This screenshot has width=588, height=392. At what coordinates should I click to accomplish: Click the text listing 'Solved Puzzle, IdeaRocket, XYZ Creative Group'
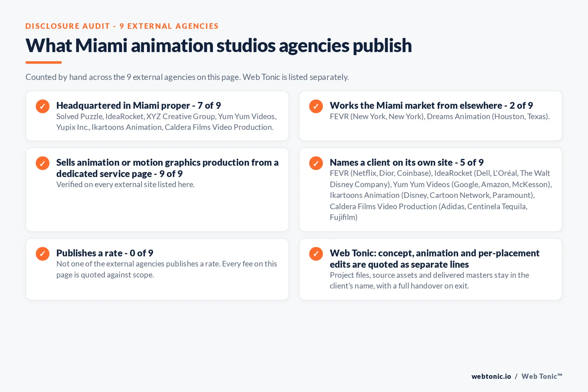point(166,122)
